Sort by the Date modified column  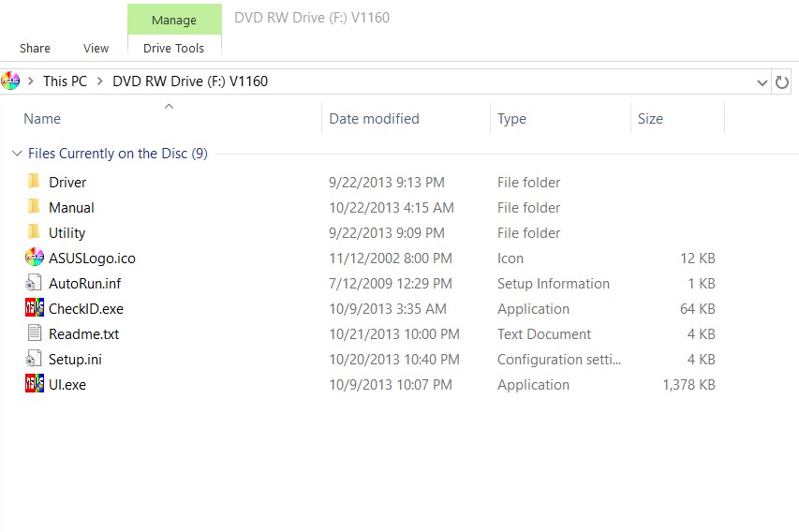(374, 119)
